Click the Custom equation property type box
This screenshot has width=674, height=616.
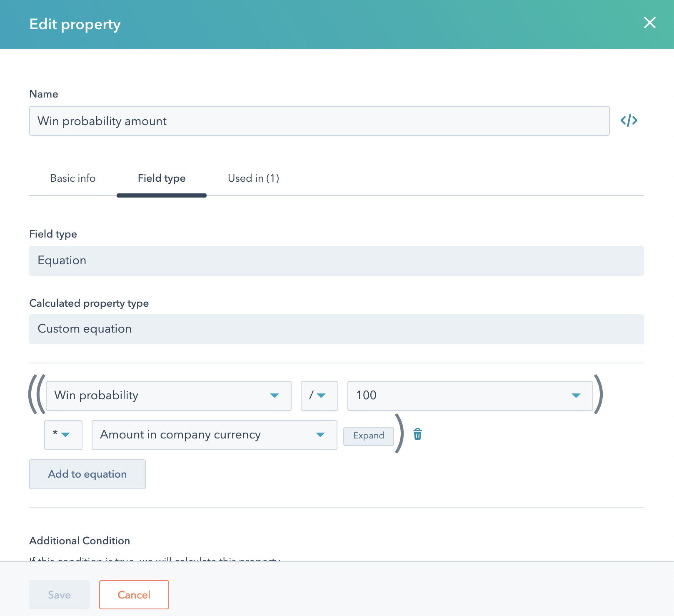click(336, 329)
